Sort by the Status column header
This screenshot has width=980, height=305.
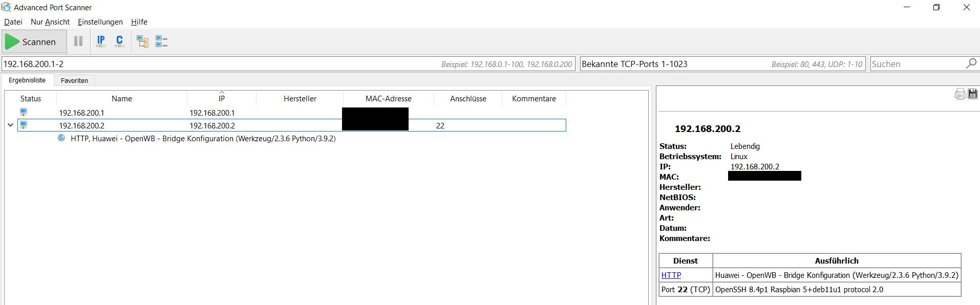pyautogui.click(x=31, y=99)
